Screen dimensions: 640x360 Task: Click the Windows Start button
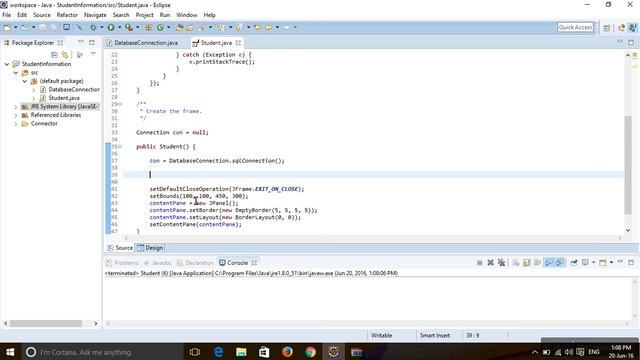pos(10,352)
